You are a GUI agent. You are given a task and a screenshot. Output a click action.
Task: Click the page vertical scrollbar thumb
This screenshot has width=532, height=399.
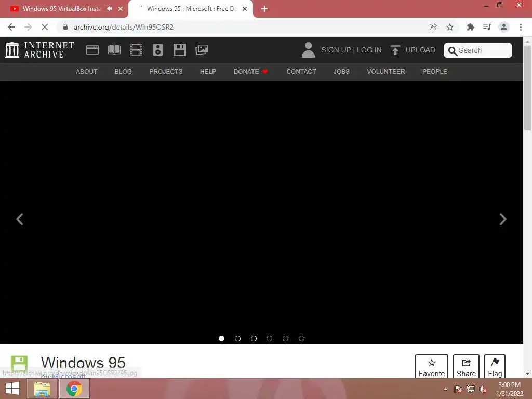click(527, 87)
